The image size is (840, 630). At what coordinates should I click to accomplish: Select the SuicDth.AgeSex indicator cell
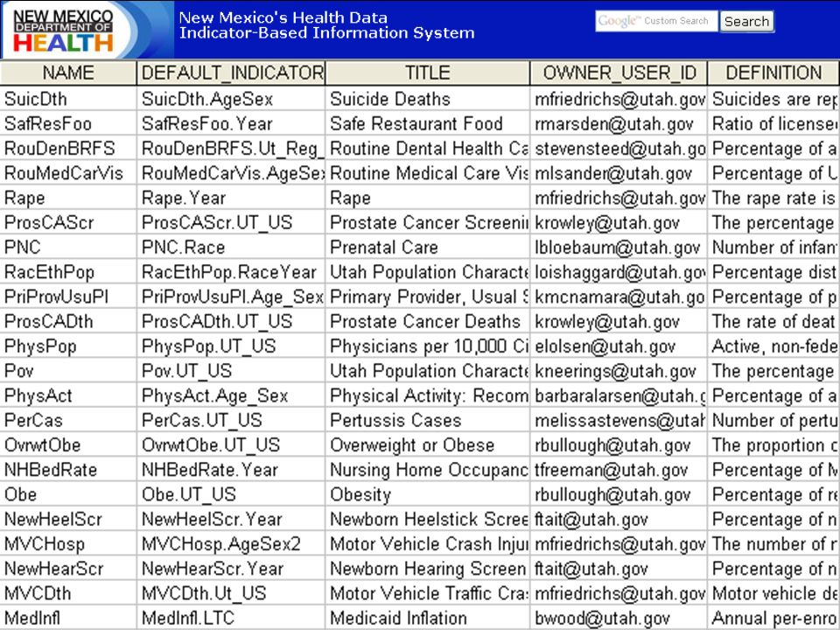(x=231, y=99)
